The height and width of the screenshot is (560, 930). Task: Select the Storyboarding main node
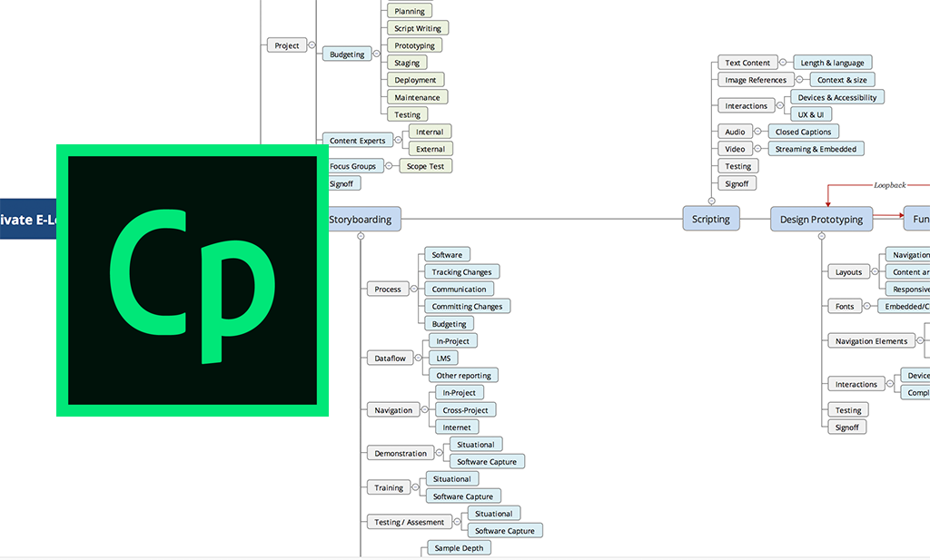click(363, 220)
